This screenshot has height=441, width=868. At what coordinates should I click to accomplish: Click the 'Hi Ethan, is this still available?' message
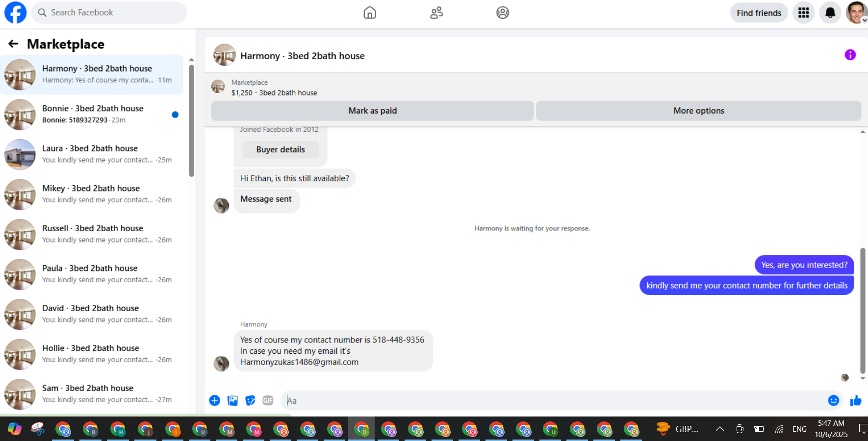tap(294, 178)
